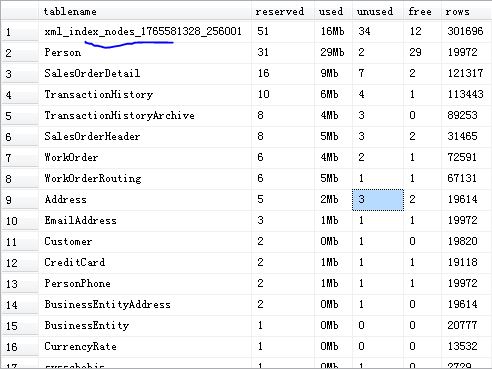Click used value 6Mb
The image size is (492, 370).
(333, 95)
